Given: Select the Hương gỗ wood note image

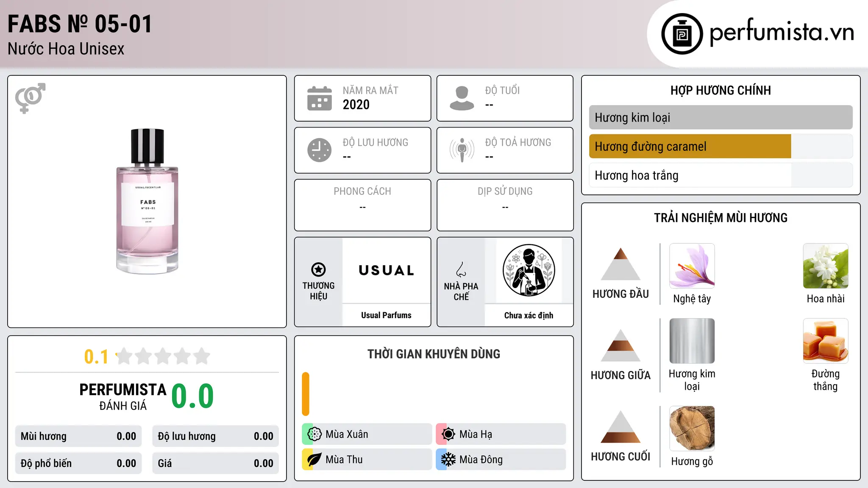Looking at the screenshot, I should pyautogui.click(x=692, y=428).
